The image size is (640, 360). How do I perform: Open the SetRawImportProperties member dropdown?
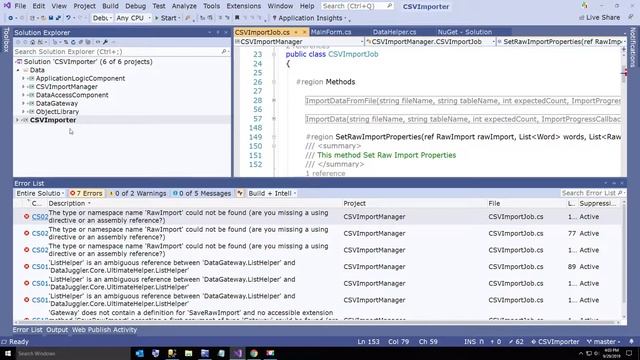point(561,42)
